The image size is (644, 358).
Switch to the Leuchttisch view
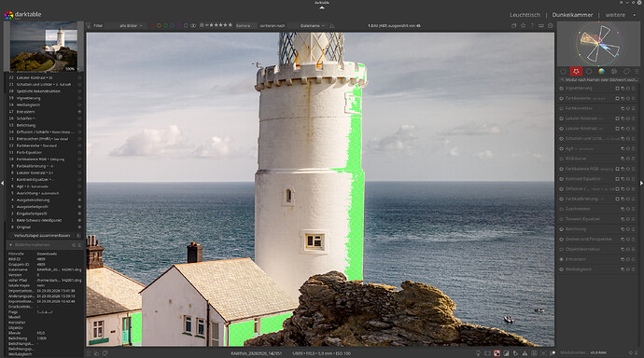525,15
